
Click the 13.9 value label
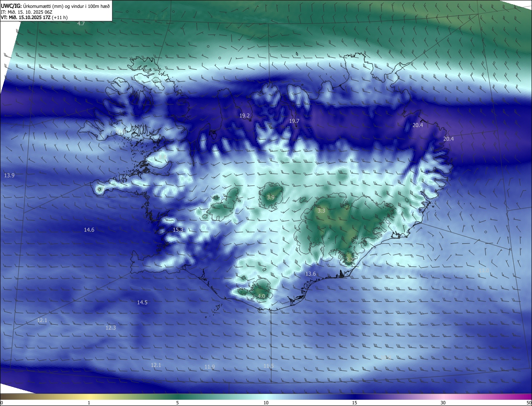9,176
